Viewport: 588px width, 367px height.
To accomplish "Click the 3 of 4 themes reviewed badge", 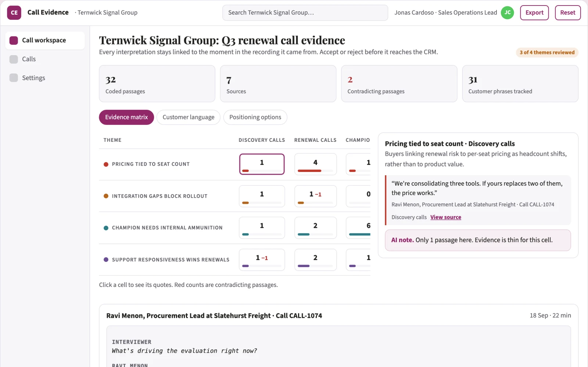I will (547, 53).
